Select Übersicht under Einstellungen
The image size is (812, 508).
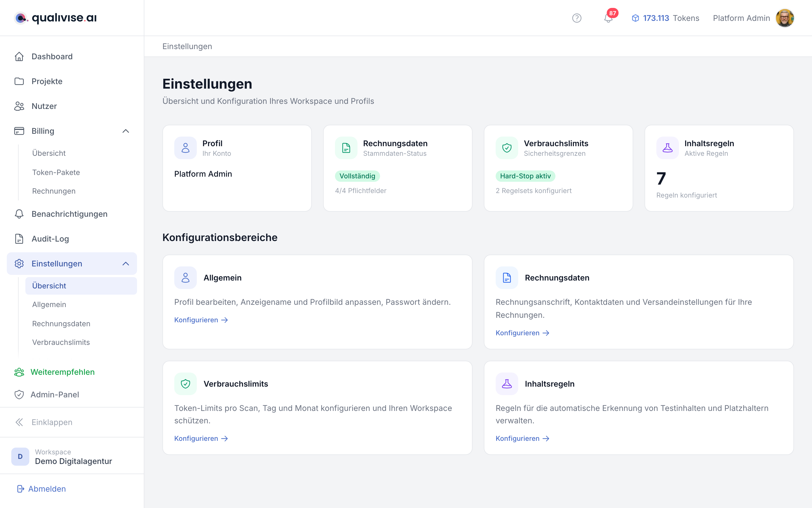(81, 286)
